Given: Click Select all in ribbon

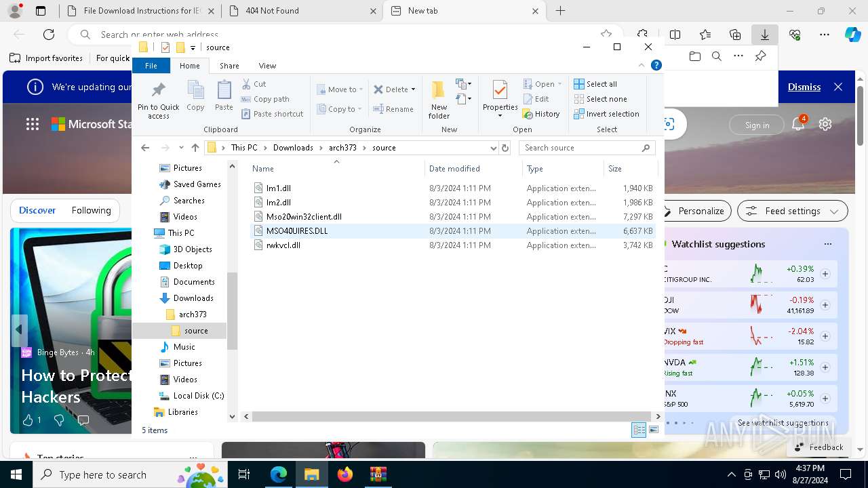Looking at the screenshot, I should (x=595, y=84).
